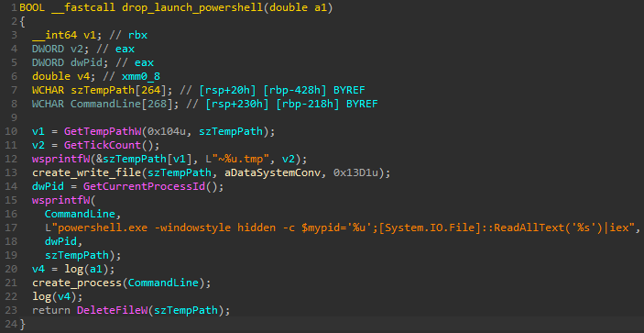Select the array size 268 in CommandLine declaration

point(158,104)
